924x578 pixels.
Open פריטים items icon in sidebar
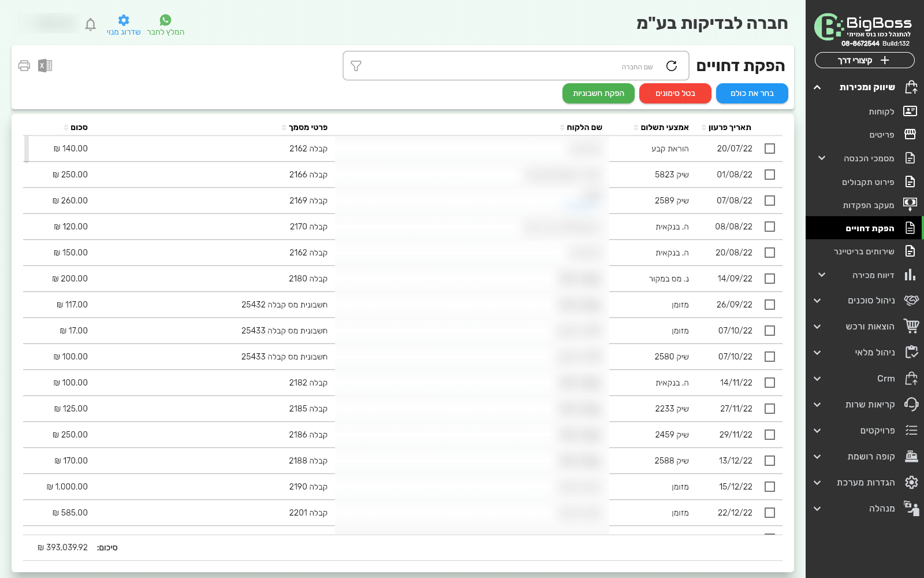tap(910, 134)
